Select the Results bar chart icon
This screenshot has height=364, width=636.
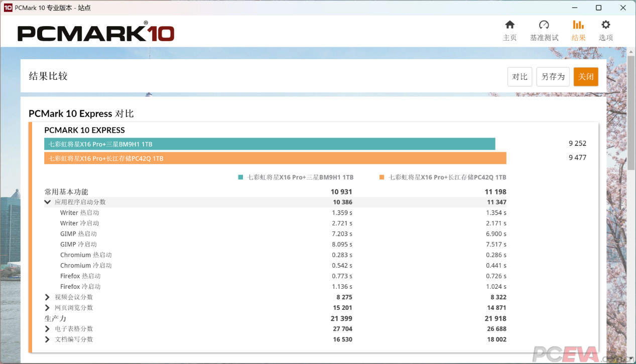(578, 25)
